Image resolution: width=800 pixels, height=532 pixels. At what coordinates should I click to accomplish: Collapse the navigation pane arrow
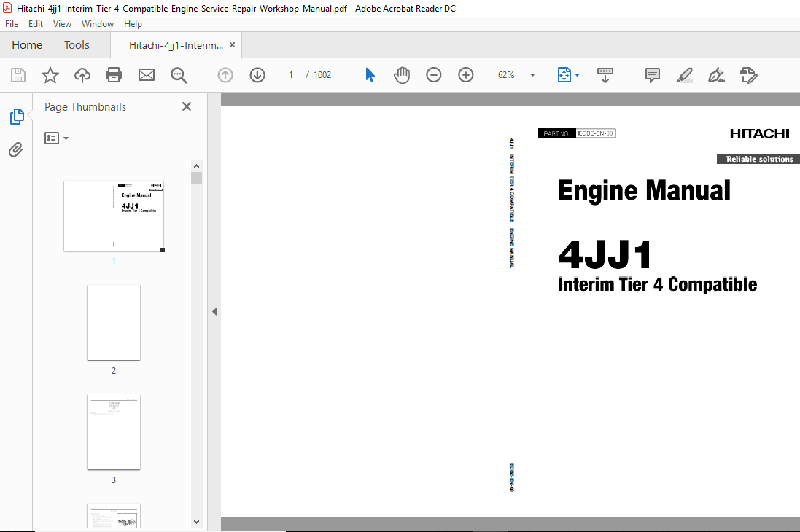(214, 311)
